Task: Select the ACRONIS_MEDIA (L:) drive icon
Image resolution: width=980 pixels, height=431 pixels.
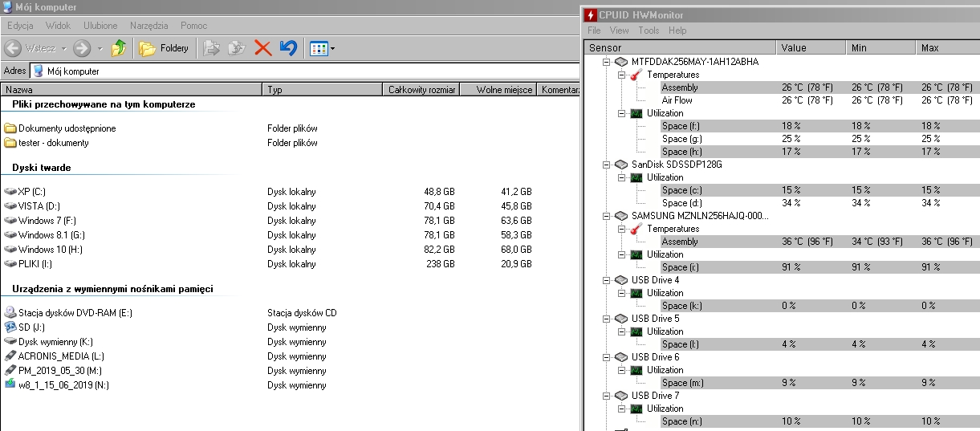Action: [x=10, y=356]
